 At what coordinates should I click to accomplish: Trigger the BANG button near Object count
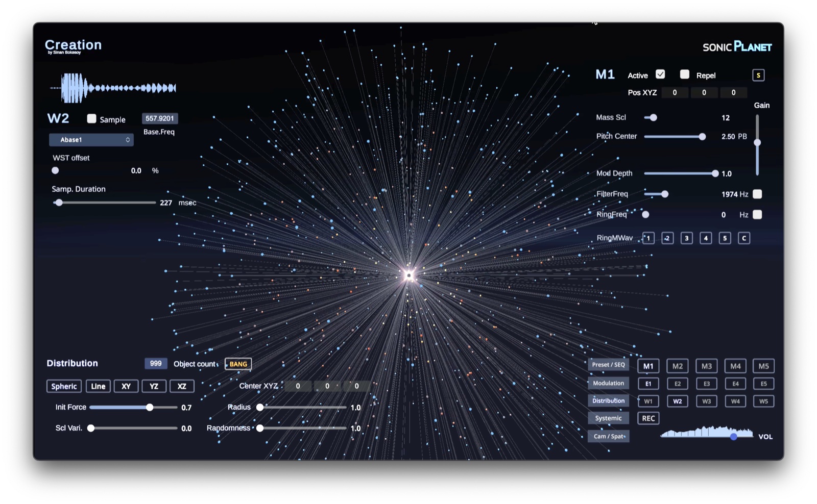pyautogui.click(x=238, y=364)
